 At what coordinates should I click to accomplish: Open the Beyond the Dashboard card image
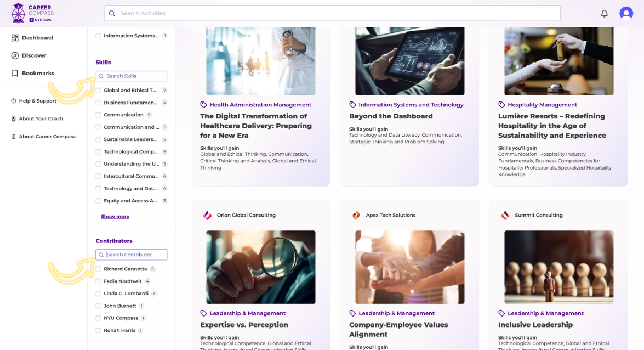[409, 60]
